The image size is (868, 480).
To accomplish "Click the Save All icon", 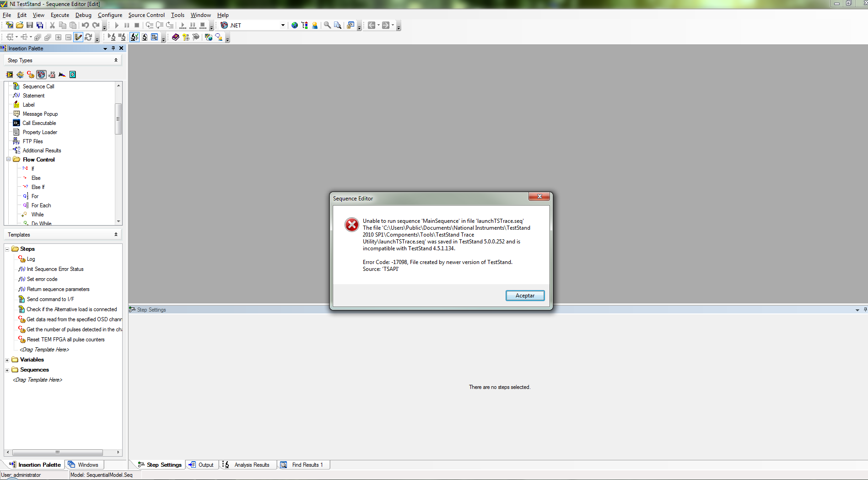I will click(40, 25).
